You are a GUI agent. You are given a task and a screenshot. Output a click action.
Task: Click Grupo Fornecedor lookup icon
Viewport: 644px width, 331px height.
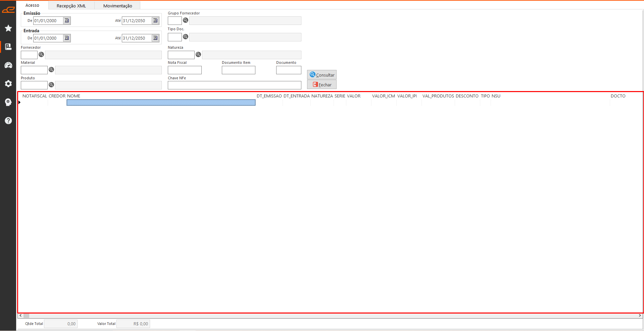[x=186, y=20]
